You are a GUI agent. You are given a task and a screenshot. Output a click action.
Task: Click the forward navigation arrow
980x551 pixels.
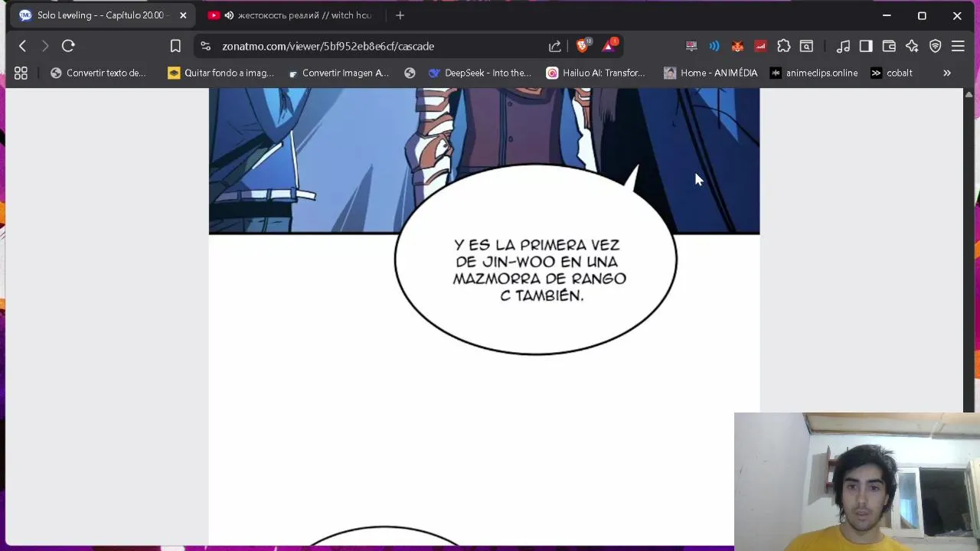pos(45,46)
